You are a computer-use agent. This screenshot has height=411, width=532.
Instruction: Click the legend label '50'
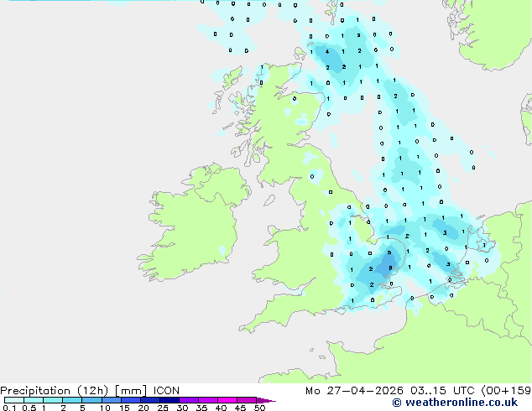pos(259,408)
